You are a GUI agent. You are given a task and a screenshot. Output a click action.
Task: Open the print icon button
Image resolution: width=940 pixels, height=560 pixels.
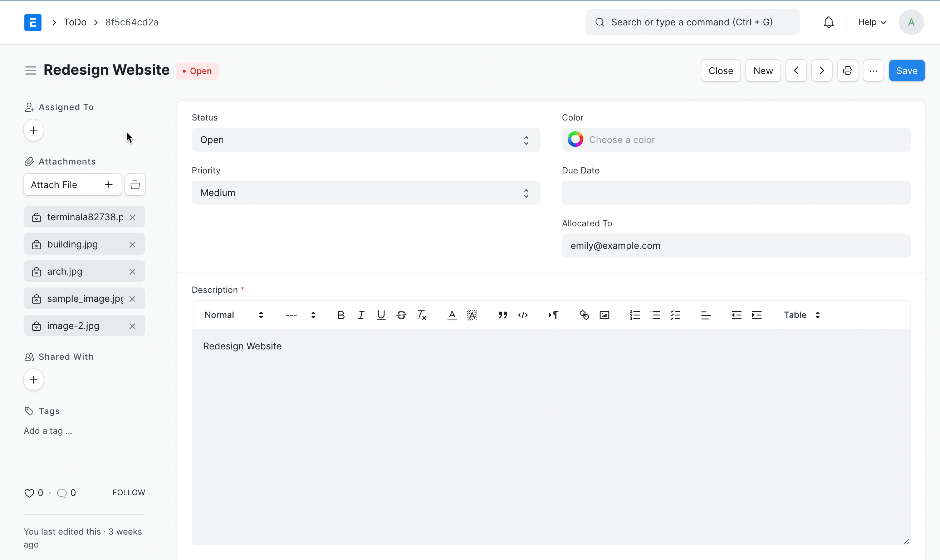pos(848,70)
